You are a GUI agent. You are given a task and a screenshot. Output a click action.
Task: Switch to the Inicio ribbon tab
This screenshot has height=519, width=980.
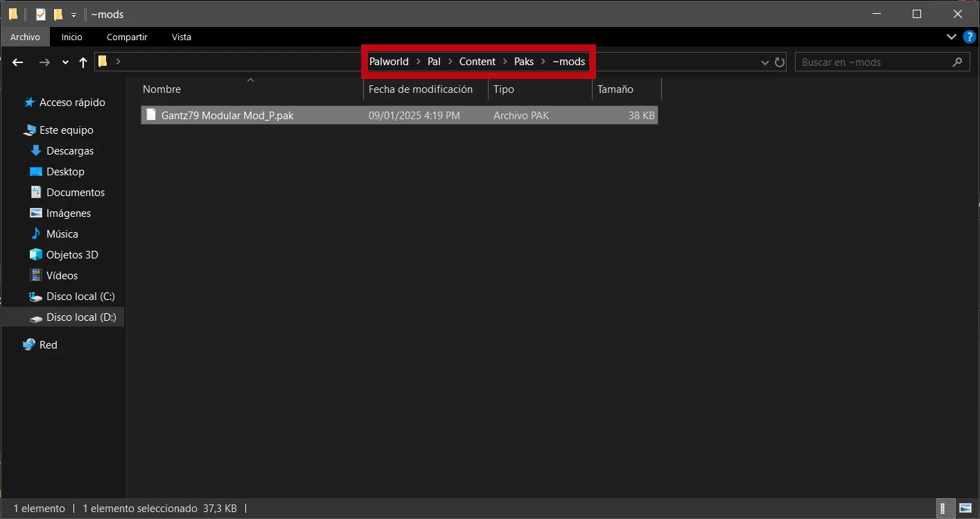coord(71,37)
